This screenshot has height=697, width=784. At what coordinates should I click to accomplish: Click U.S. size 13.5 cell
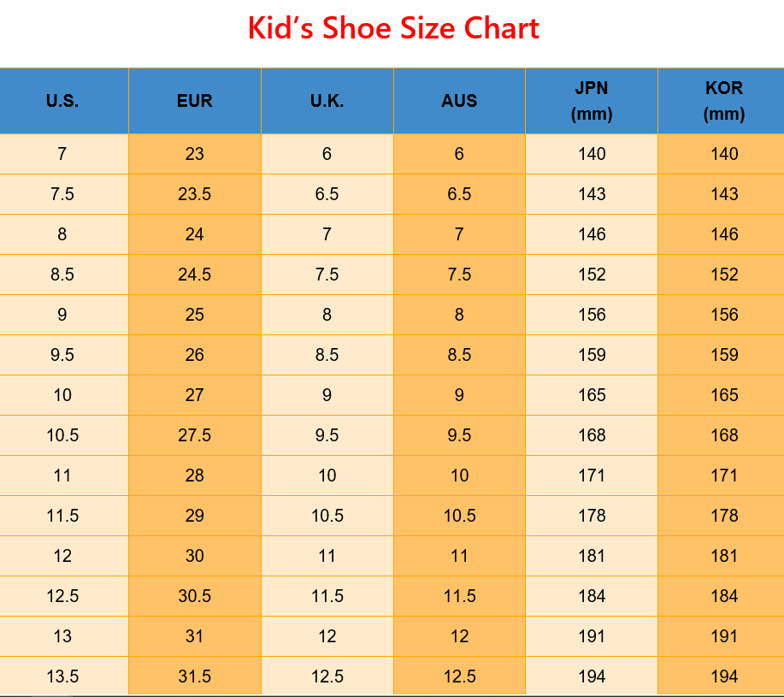coord(62,676)
